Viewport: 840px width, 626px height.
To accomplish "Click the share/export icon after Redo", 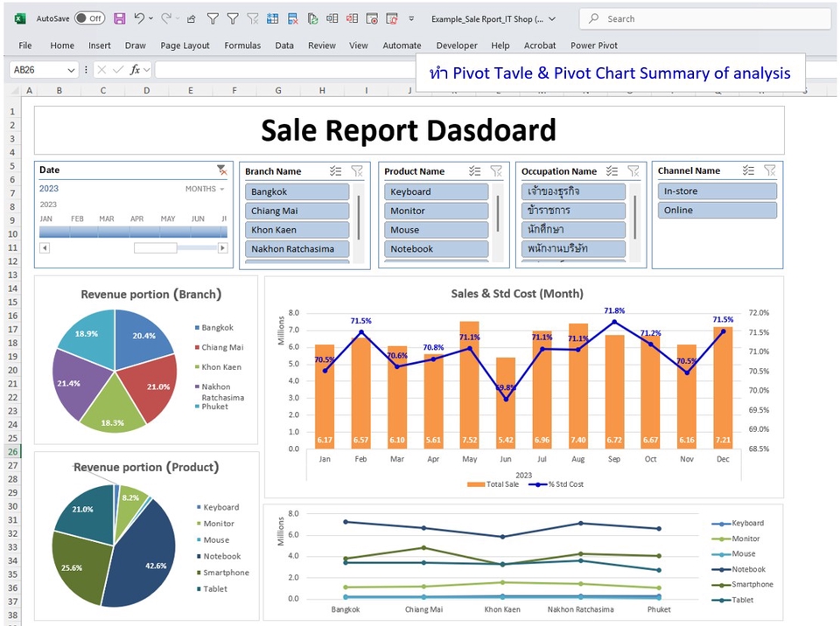I will coord(192,19).
